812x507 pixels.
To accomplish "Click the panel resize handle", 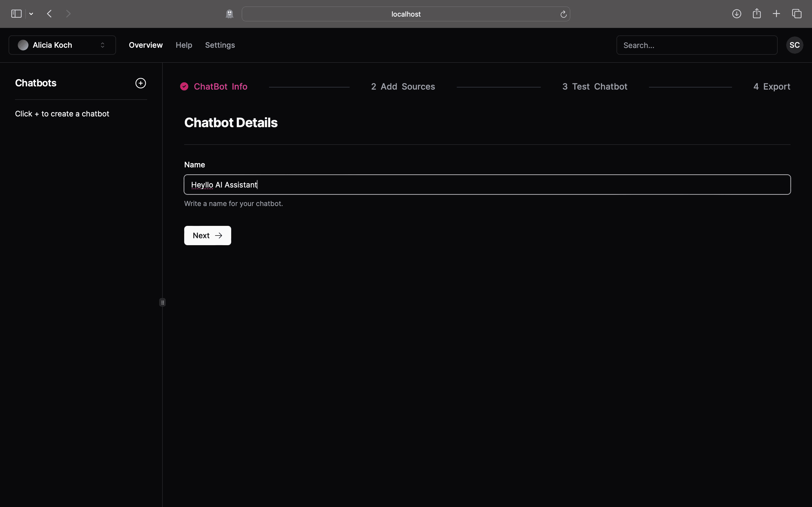I will coord(162,303).
